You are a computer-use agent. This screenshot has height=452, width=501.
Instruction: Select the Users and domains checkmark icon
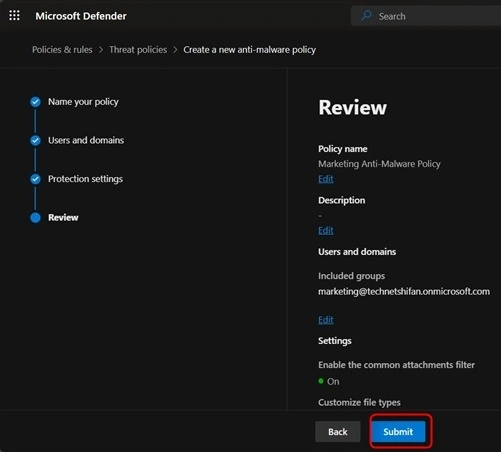point(35,140)
